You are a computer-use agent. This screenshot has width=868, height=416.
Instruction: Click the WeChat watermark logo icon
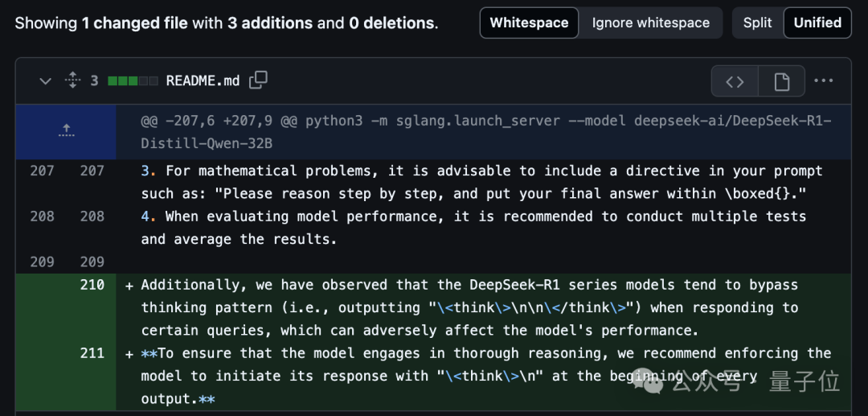point(649,381)
